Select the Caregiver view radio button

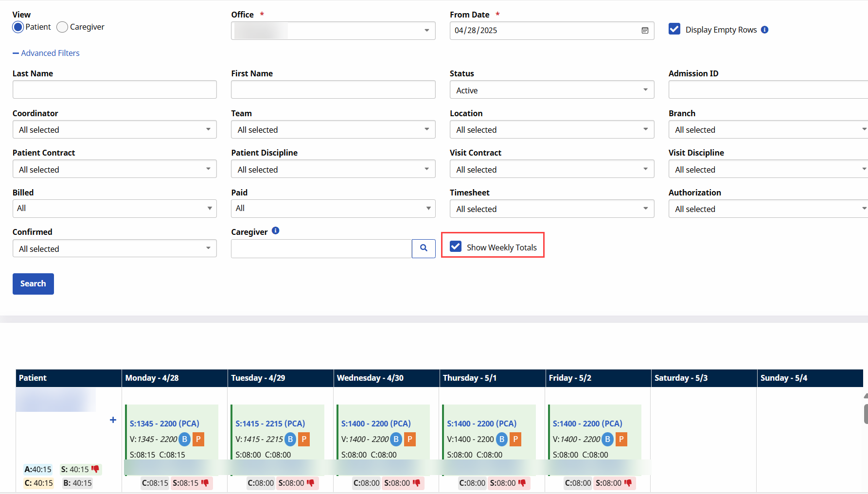[x=62, y=27]
